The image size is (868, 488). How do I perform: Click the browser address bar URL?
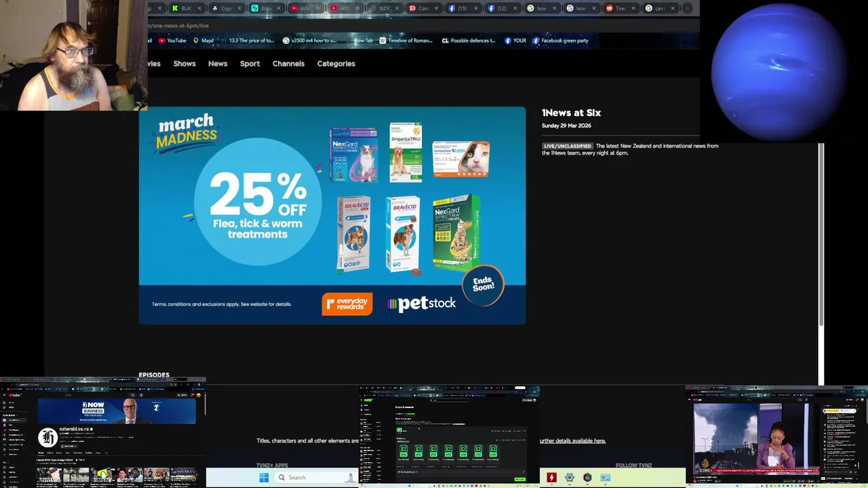tap(179, 26)
